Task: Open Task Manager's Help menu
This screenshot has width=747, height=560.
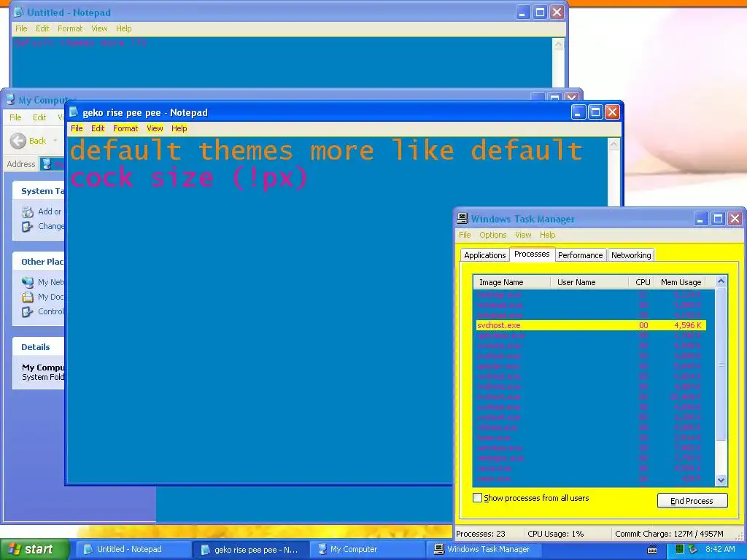Action: tap(547, 235)
